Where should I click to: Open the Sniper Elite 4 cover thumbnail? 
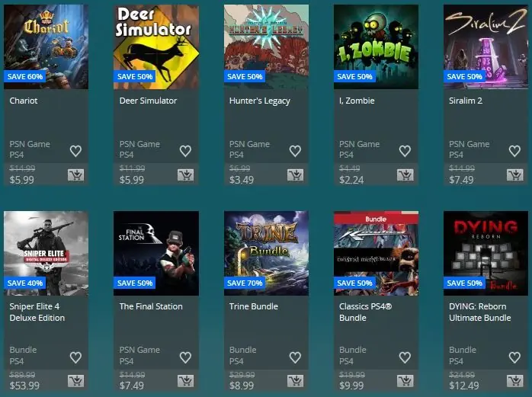tap(46, 253)
